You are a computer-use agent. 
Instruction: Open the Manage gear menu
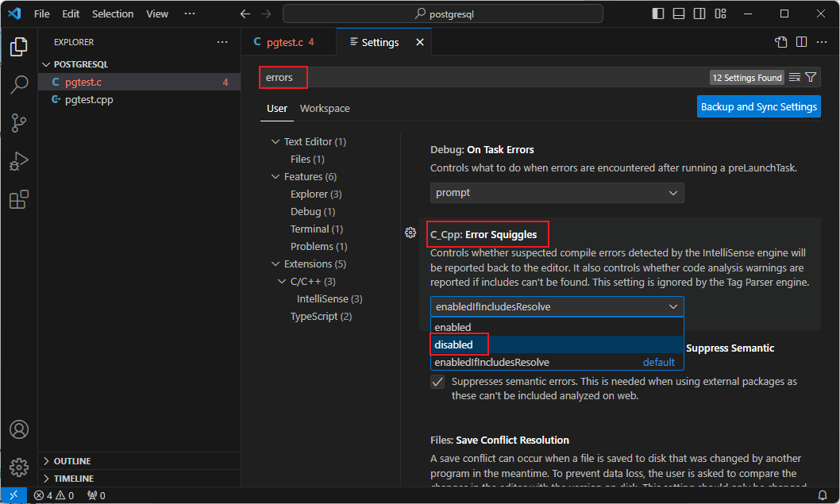pos(19,467)
